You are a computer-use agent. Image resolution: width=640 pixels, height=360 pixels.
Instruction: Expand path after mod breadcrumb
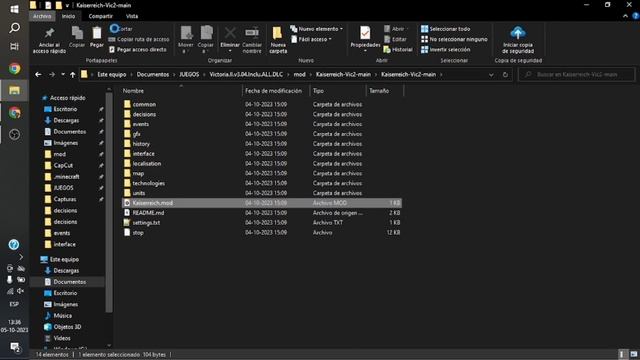coord(310,75)
